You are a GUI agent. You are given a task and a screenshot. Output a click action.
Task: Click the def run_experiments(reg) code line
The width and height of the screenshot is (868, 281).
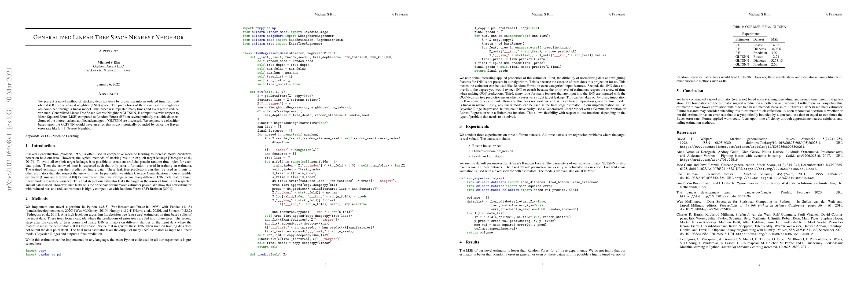pos(482,178)
